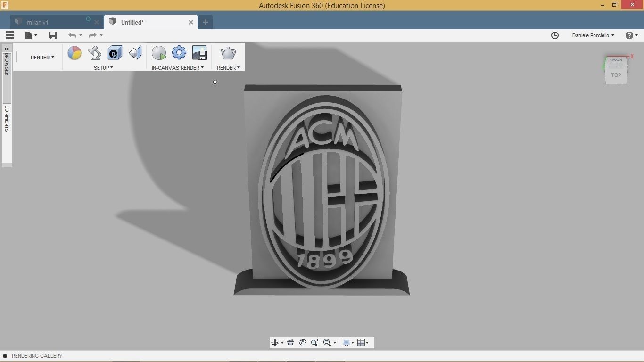This screenshot has width=644, height=362.
Task: Click the RENDERING GALLERY label
Action: click(x=37, y=356)
